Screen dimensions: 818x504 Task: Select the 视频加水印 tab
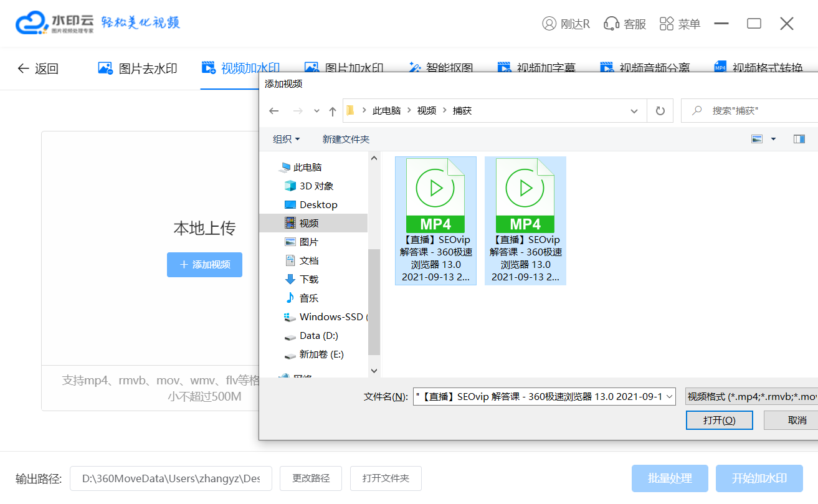pyautogui.click(x=240, y=69)
